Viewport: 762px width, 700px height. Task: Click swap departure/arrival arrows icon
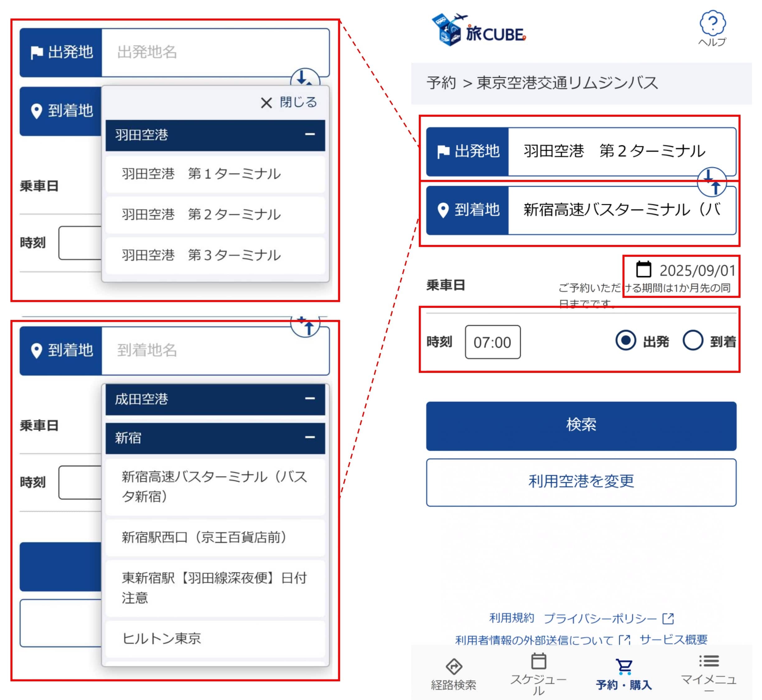pyautogui.click(x=712, y=182)
